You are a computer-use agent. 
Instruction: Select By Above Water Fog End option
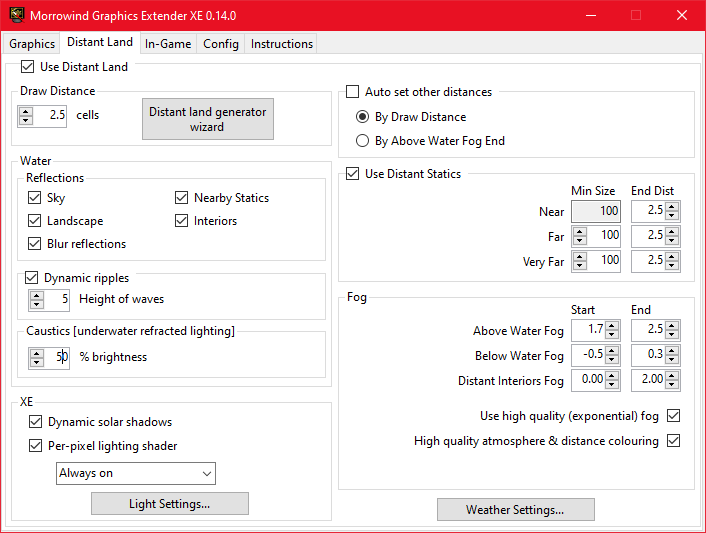point(362,141)
